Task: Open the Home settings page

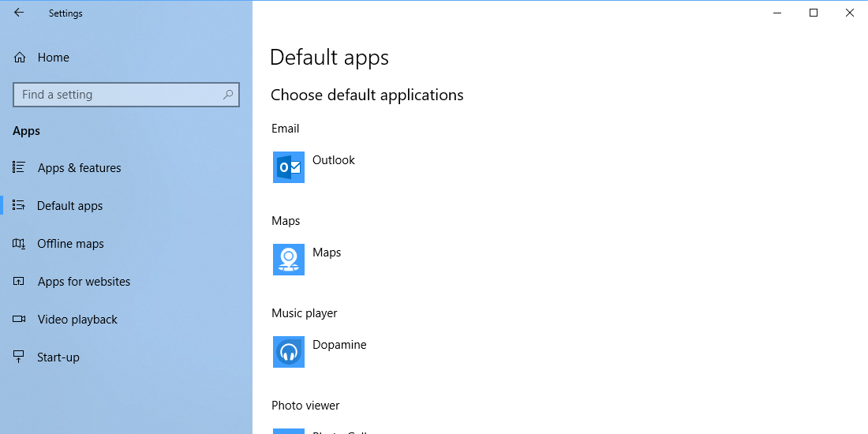Action: (126, 58)
